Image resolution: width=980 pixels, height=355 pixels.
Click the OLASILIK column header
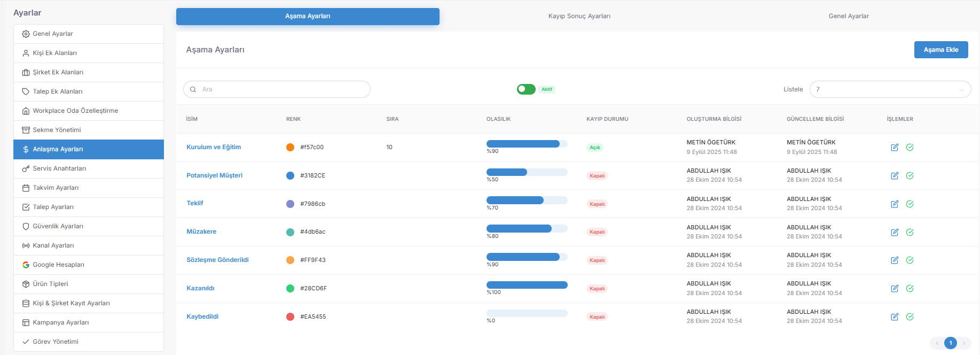pos(498,119)
